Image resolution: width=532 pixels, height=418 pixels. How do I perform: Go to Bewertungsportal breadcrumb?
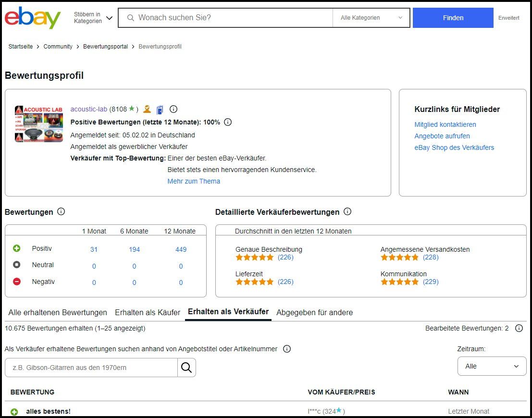point(106,47)
